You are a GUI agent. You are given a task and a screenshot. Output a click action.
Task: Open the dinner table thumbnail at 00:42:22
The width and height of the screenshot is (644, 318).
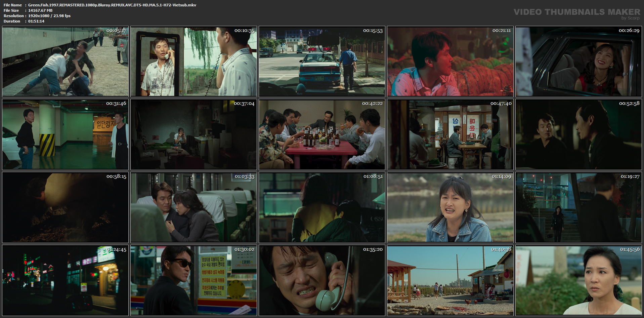(322, 134)
